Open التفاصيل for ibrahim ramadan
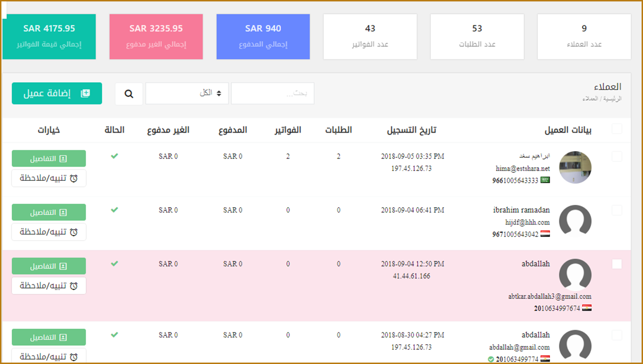 [x=49, y=212]
